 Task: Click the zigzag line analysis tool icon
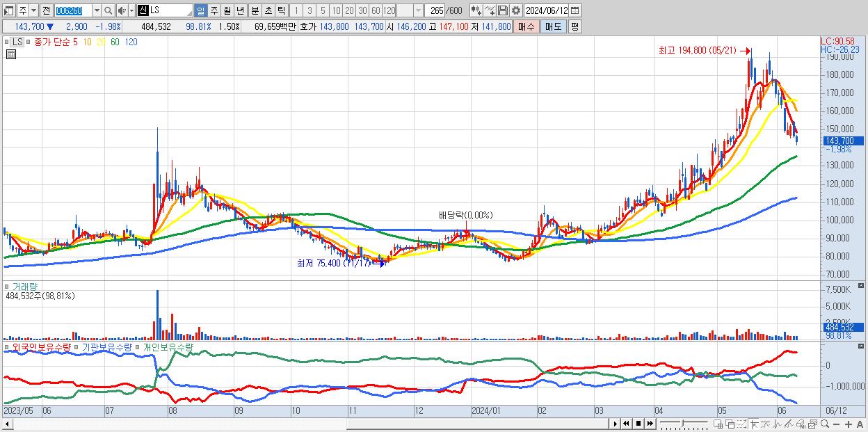point(778,424)
